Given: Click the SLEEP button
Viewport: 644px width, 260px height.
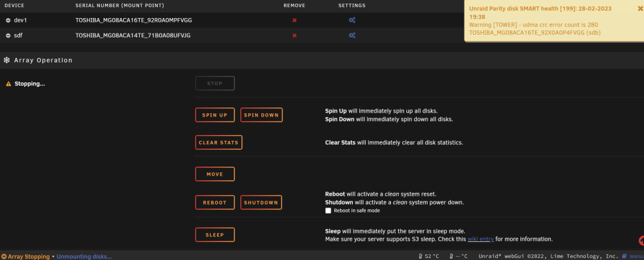Looking at the screenshot, I should coord(215,235).
